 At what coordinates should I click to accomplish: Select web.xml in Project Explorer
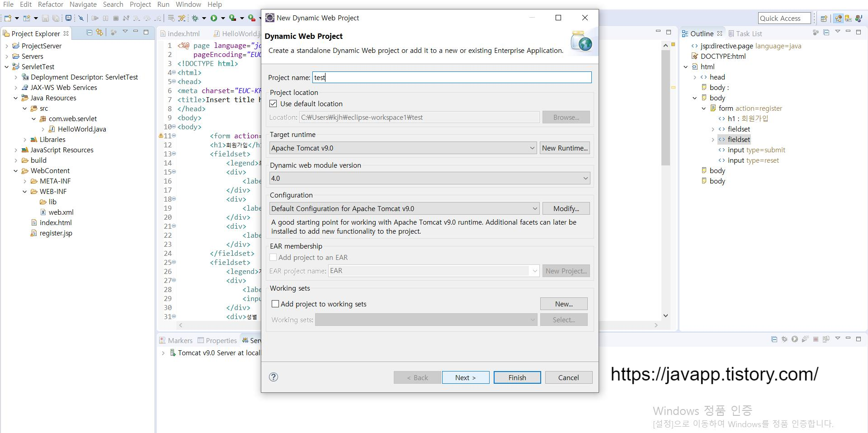pos(57,212)
